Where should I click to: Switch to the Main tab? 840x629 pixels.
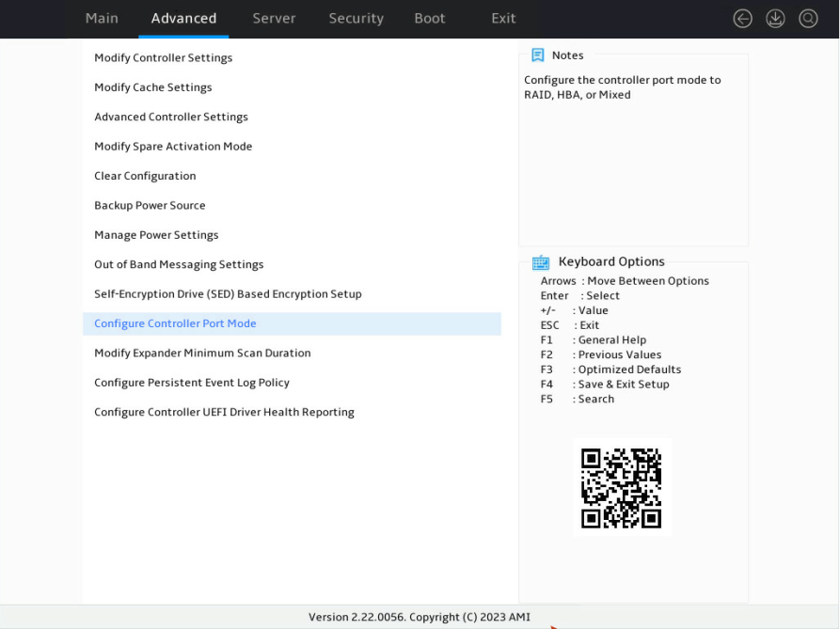click(102, 18)
